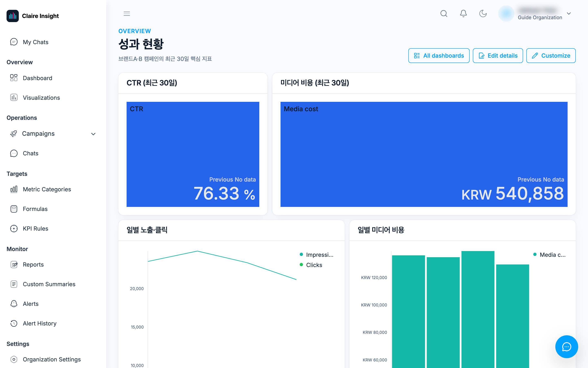Click the Dashboard grid icon

coord(14,78)
